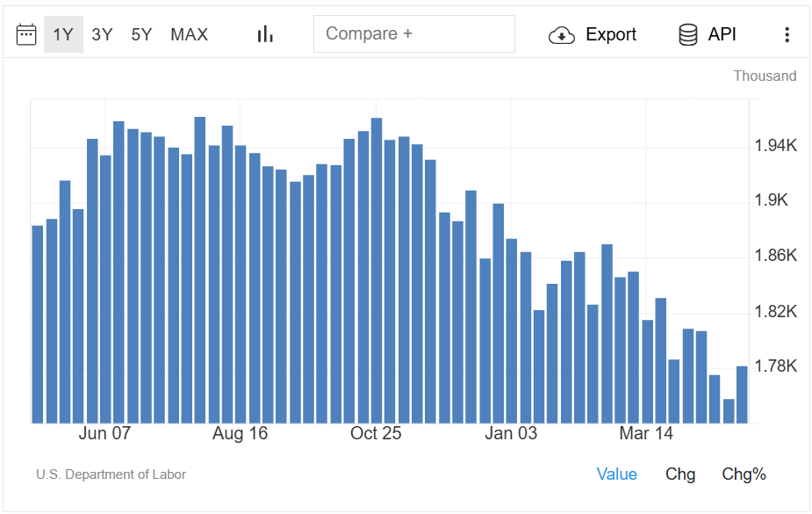
Task: Click the Jan 03 axis label
Action: click(511, 433)
